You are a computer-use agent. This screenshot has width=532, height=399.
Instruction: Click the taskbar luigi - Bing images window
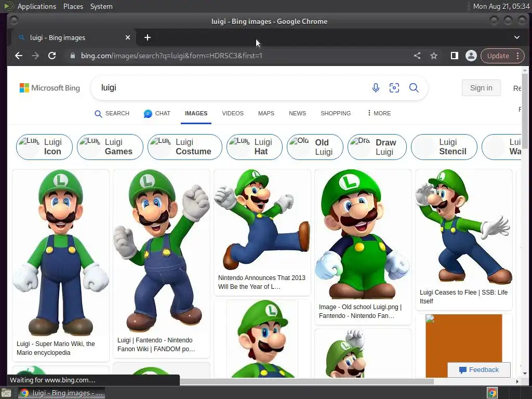pyautogui.click(x=61, y=393)
